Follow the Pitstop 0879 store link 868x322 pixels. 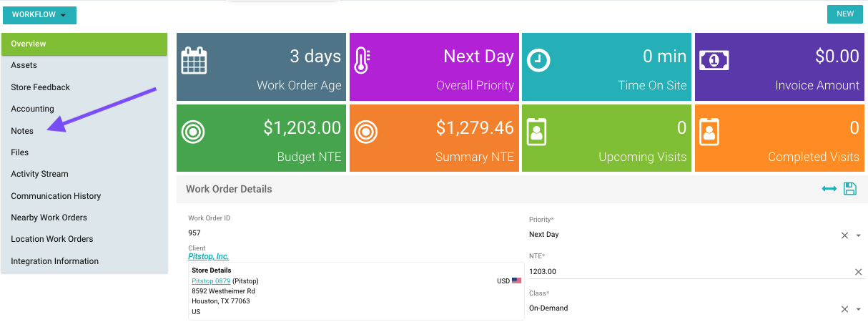point(211,281)
